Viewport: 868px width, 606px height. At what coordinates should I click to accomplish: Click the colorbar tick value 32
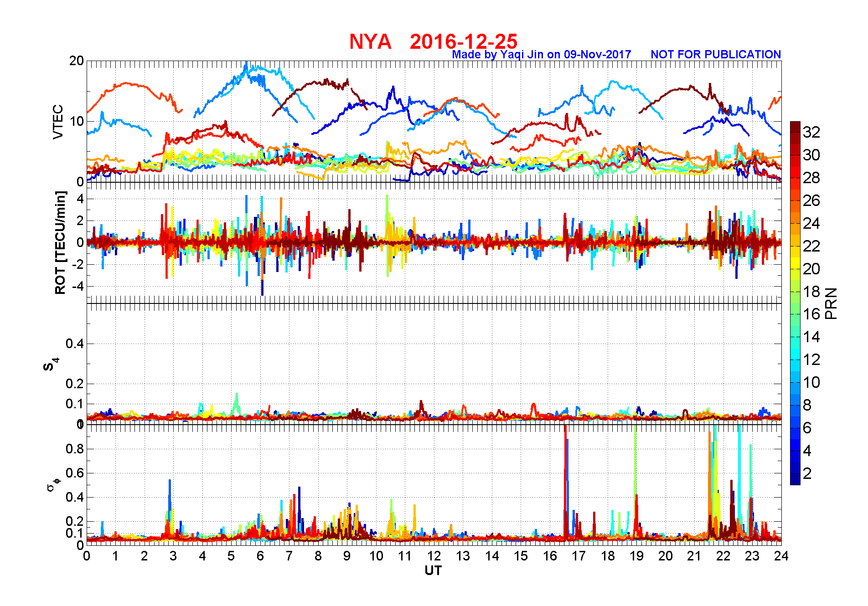(x=811, y=132)
